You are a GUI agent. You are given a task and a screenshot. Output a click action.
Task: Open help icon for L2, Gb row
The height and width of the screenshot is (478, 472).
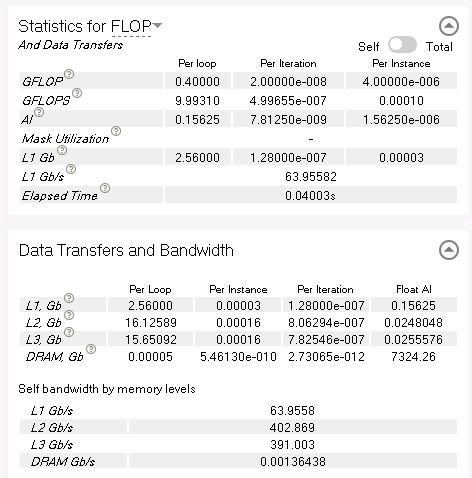coord(69,315)
